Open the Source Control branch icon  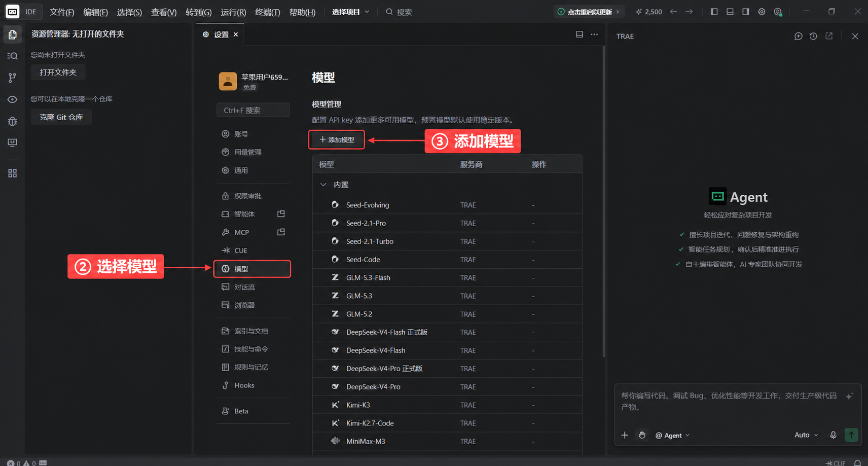(12, 78)
